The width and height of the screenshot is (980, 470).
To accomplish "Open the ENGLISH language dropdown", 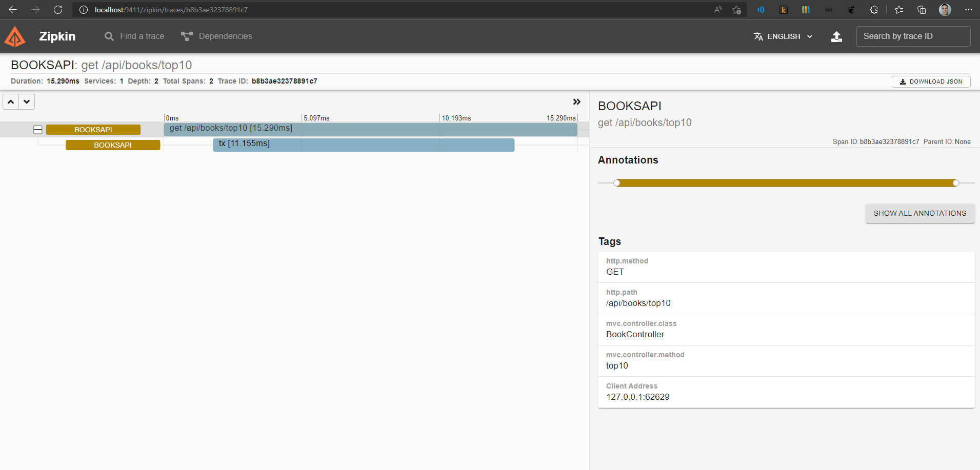I will [x=783, y=36].
